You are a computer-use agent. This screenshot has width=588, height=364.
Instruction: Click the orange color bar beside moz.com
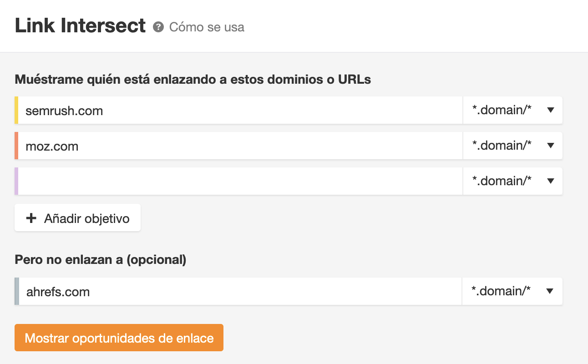pos(16,146)
